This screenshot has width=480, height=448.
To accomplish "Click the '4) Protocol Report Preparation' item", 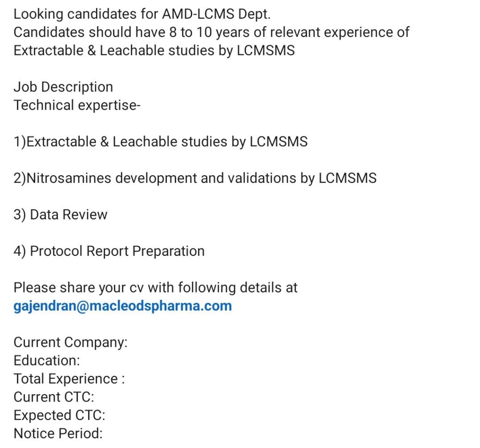I will click(109, 251).
